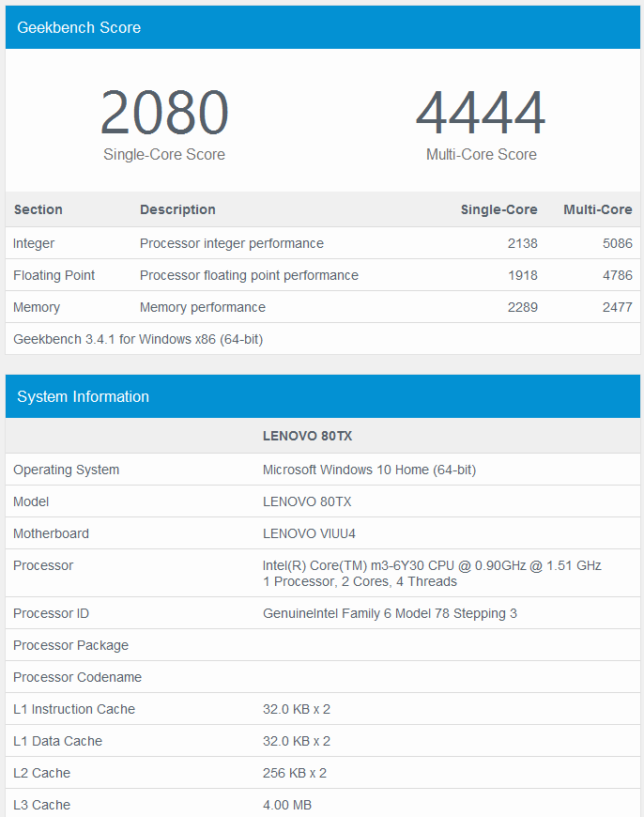Screen dimensions: 644x817
Task: Select Floating Point single-core value 1918
Action: pyautogui.click(x=523, y=275)
